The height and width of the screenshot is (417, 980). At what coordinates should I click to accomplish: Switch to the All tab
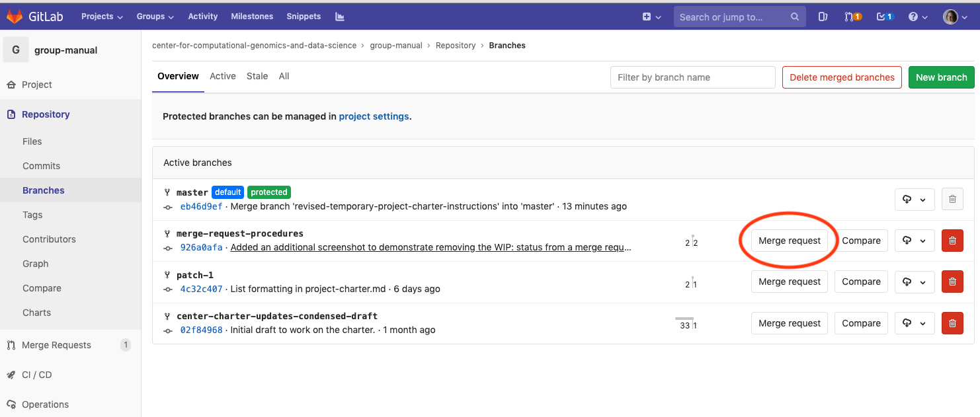284,77
